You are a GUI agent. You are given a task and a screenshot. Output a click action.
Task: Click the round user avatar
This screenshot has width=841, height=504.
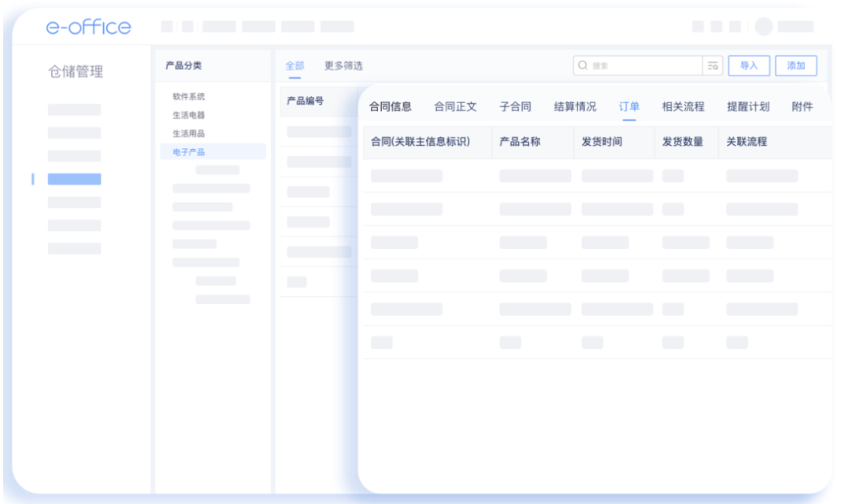pyautogui.click(x=763, y=27)
